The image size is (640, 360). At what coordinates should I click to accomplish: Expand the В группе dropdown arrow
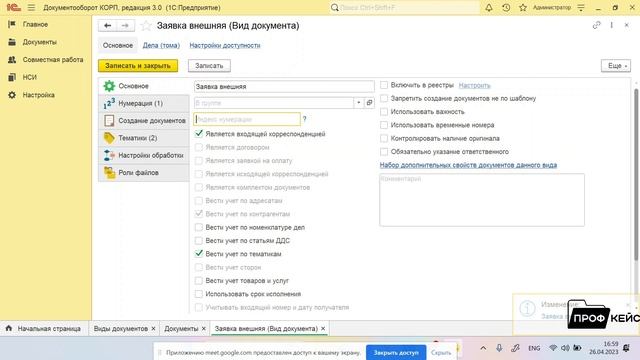(359, 103)
